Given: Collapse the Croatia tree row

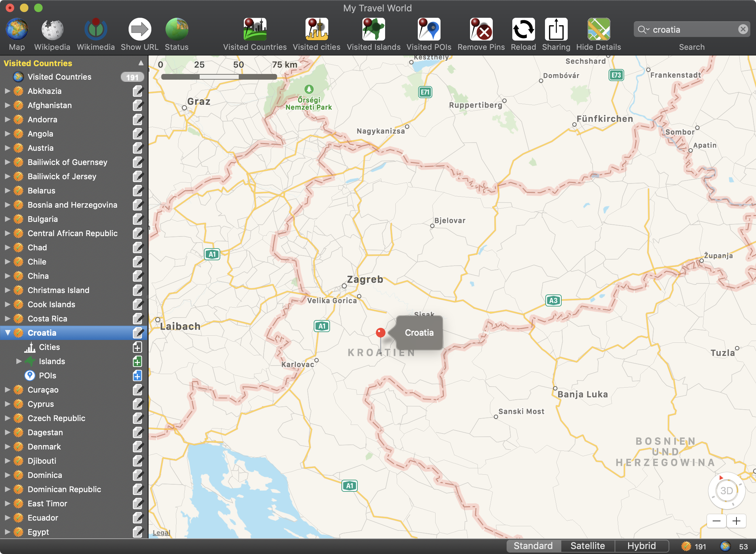Looking at the screenshot, I should tap(7, 333).
